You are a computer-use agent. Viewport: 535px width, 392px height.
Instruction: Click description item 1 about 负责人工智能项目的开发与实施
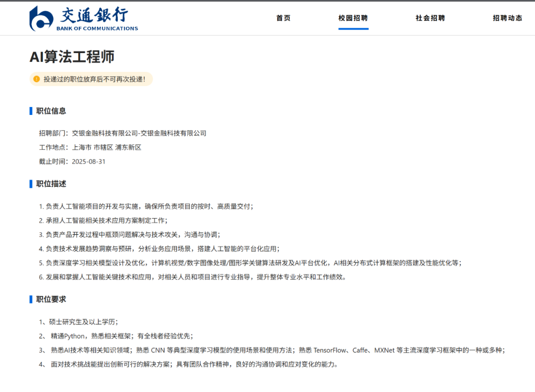click(x=146, y=207)
